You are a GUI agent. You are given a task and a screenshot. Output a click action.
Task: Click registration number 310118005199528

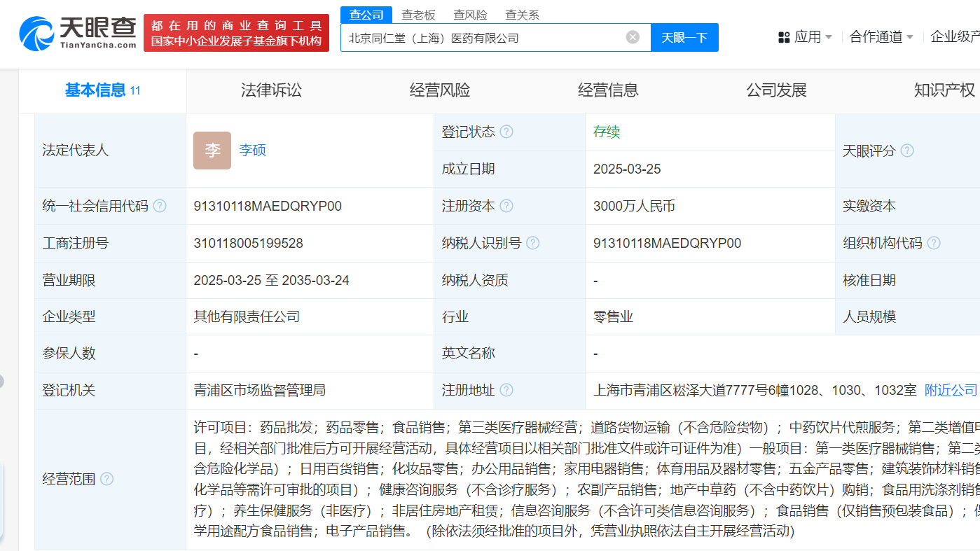[x=249, y=243]
